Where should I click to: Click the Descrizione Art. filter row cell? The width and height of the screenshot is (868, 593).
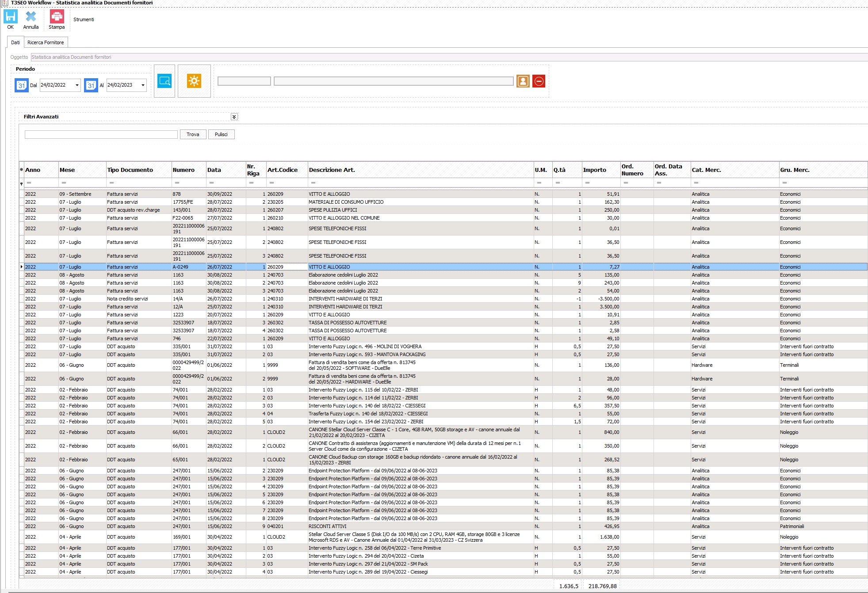[421, 182]
